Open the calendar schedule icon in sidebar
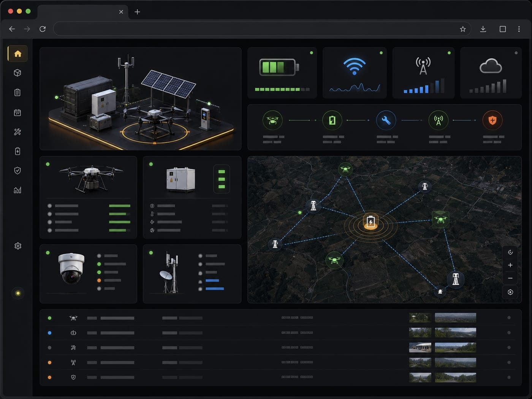Screen dimensions: 532x399 [x=17, y=112]
